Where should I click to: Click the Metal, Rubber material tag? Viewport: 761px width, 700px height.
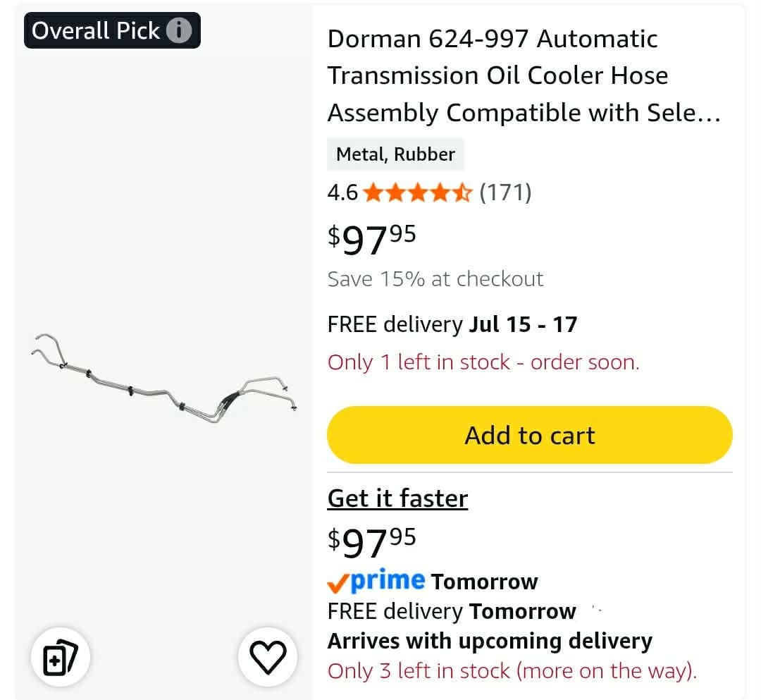pyautogui.click(x=395, y=154)
